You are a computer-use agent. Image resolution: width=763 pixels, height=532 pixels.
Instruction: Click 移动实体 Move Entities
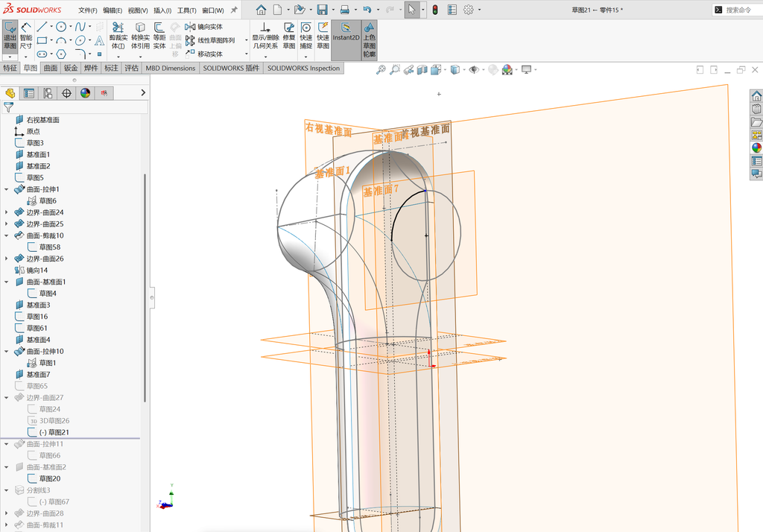pyautogui.click(x=204, y=54)
